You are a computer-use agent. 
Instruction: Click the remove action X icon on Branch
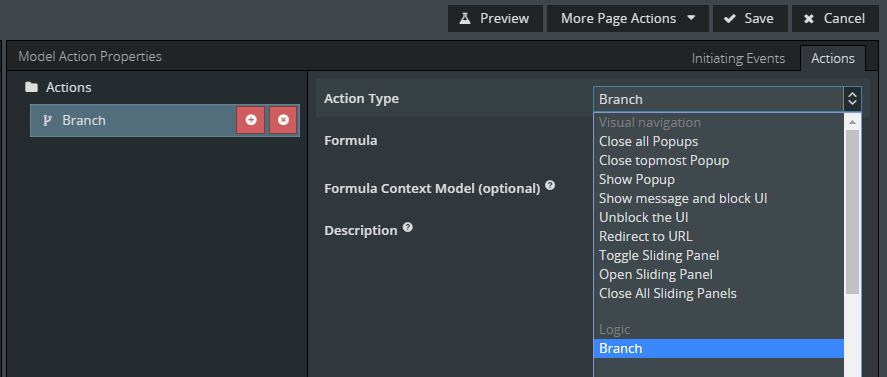283,120
